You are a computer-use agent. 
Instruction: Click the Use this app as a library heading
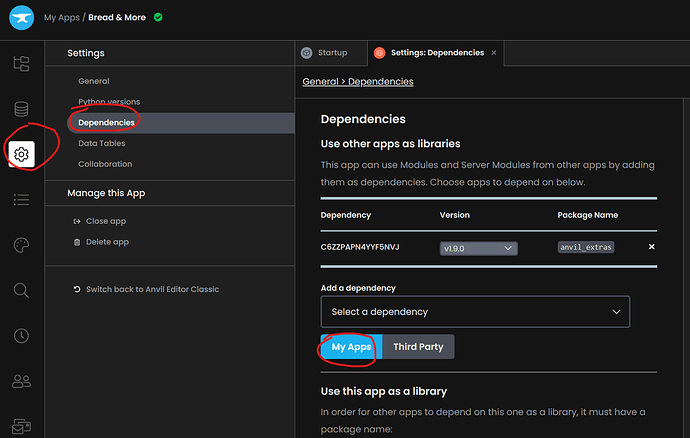(x=384, y=391)
